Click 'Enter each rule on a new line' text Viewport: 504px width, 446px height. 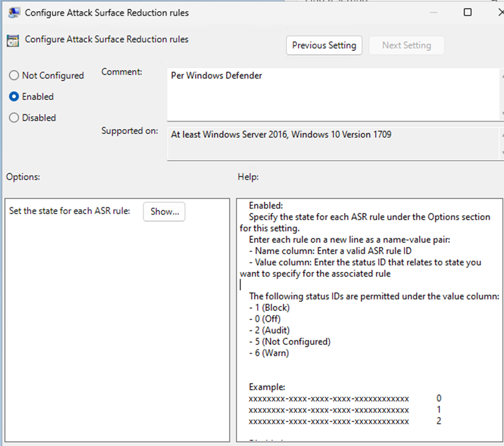tap(350, 239)
